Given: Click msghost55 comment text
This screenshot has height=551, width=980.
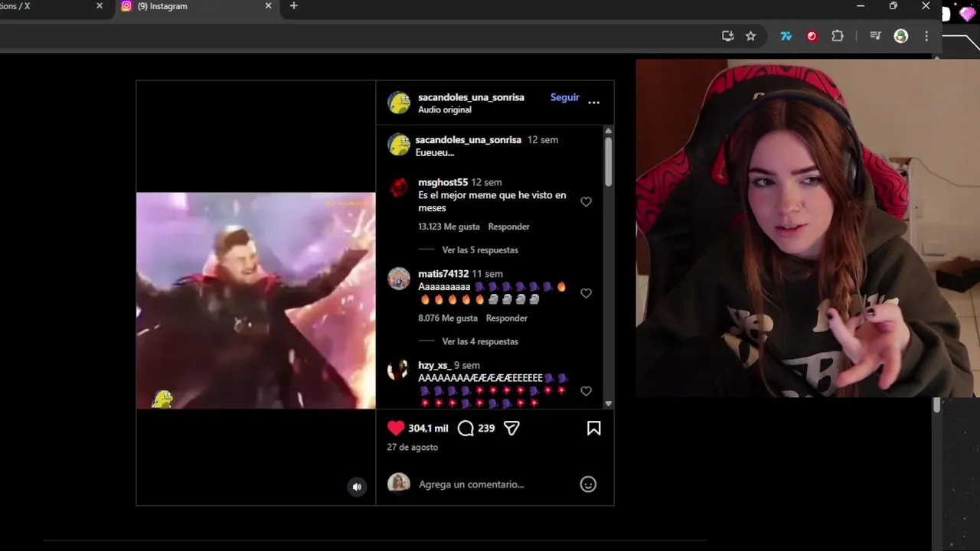Looking at the screenshot, I should coord(492,201).
